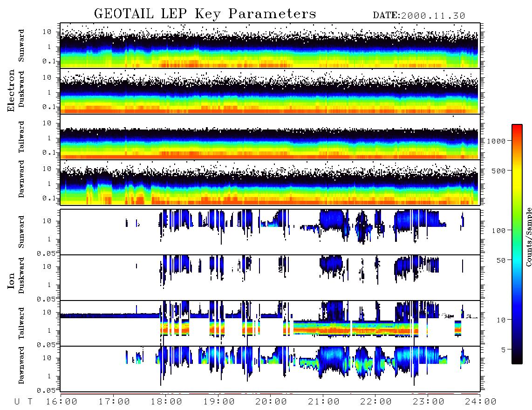Click the Ion Sunward spectrogram panel
Viewport: 532px width, 410px height.
click(270, 232)
